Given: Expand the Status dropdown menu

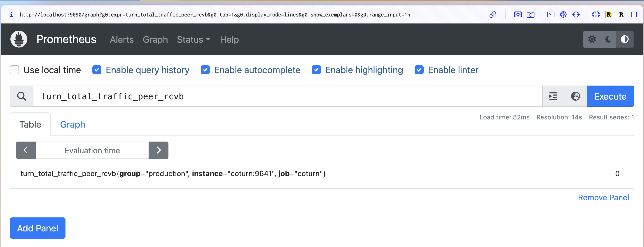Looking at the screenshot, I should point(194,40).
